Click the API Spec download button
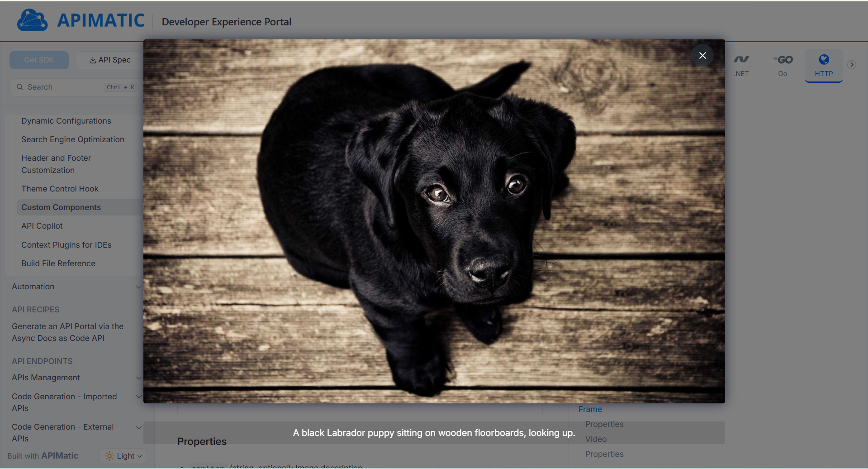Image resolution: width=868 pixels, height=469 pixels. point(110,60)
